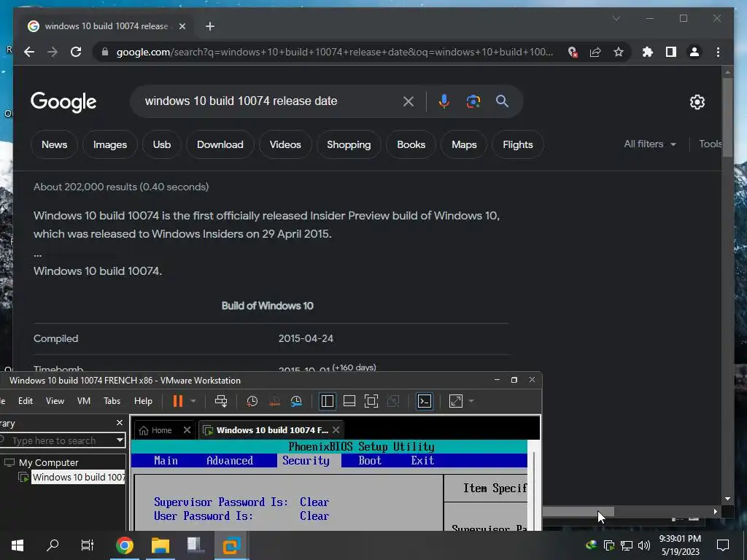
Task: Close the windows 10 build 10074 Chrome tab
Action: tap(182, 26)
